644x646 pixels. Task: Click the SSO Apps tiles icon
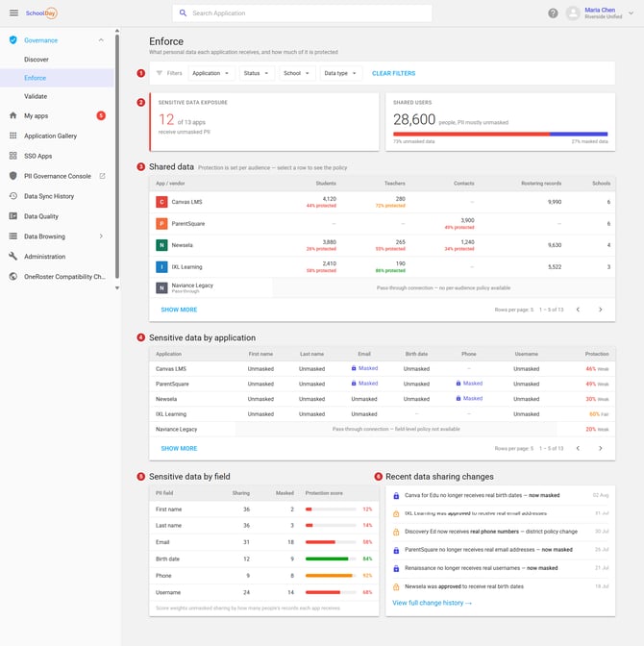coord(13,156)
